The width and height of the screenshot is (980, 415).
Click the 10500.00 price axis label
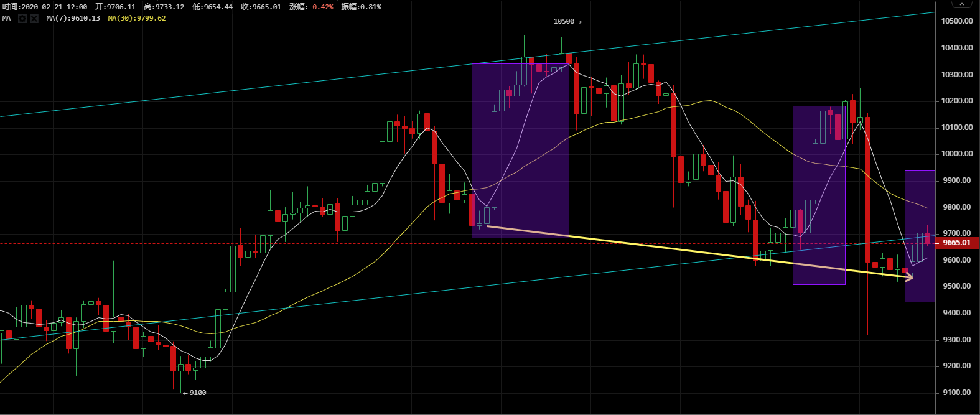point(956,21)
